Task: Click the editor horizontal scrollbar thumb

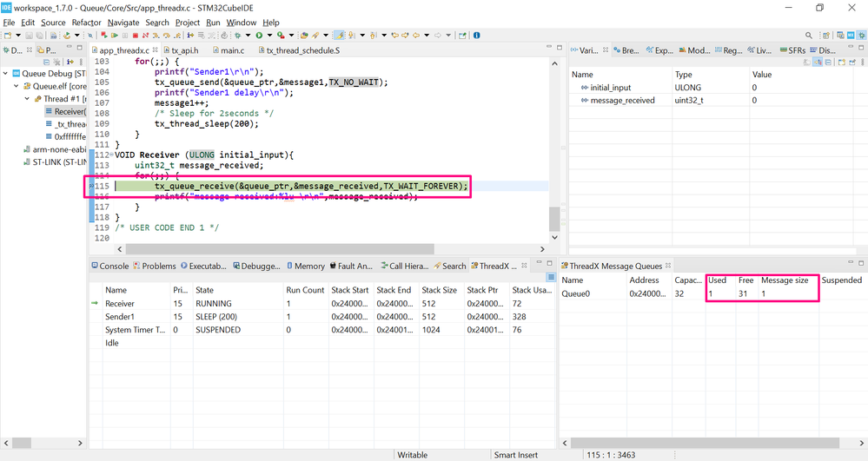Action: (280, 249)
